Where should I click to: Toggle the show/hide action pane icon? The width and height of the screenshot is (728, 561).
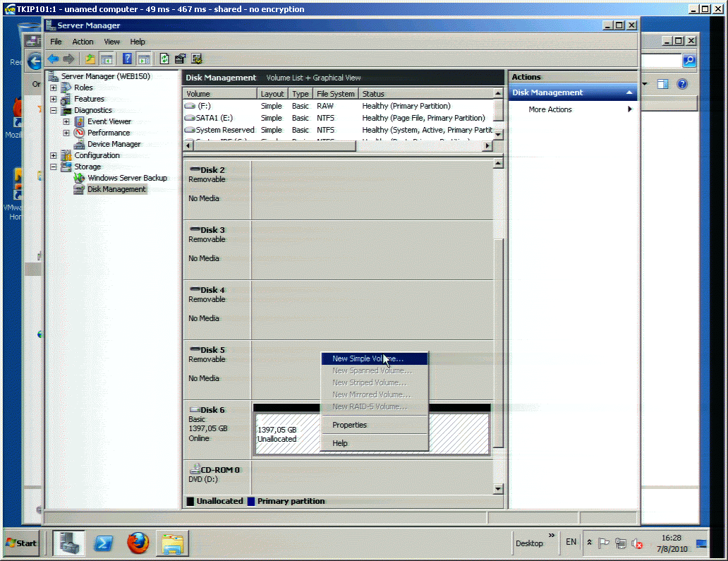(x=144, y=59)
